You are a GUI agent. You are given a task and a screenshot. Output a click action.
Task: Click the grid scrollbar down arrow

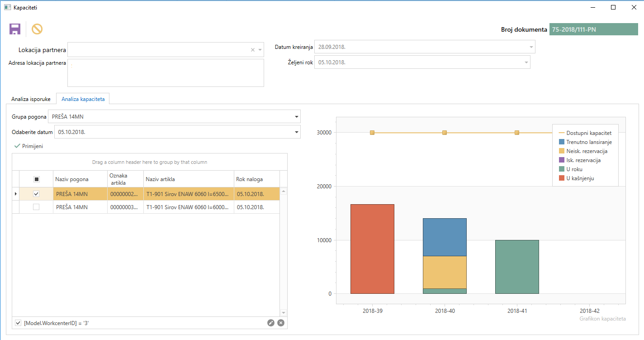(x=284, y=313)
